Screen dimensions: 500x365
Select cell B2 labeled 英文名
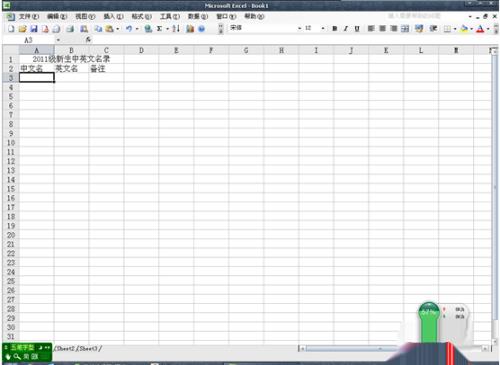point(72,69)
